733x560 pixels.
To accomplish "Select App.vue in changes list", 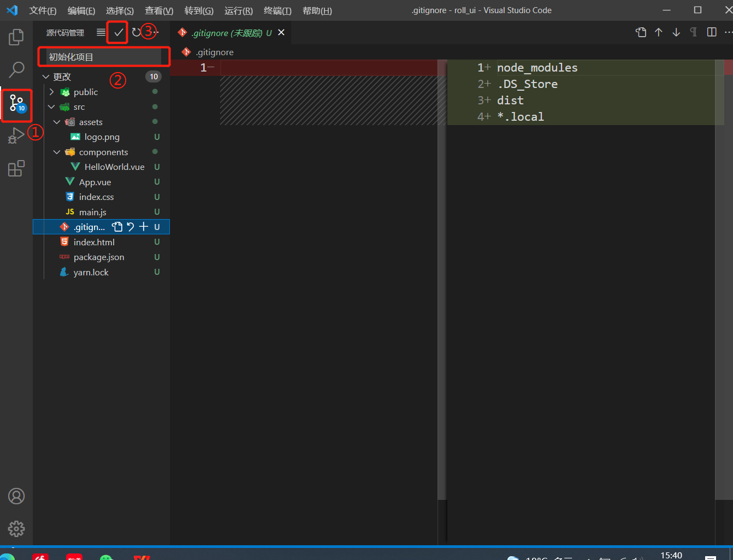I will coord(95,182).
